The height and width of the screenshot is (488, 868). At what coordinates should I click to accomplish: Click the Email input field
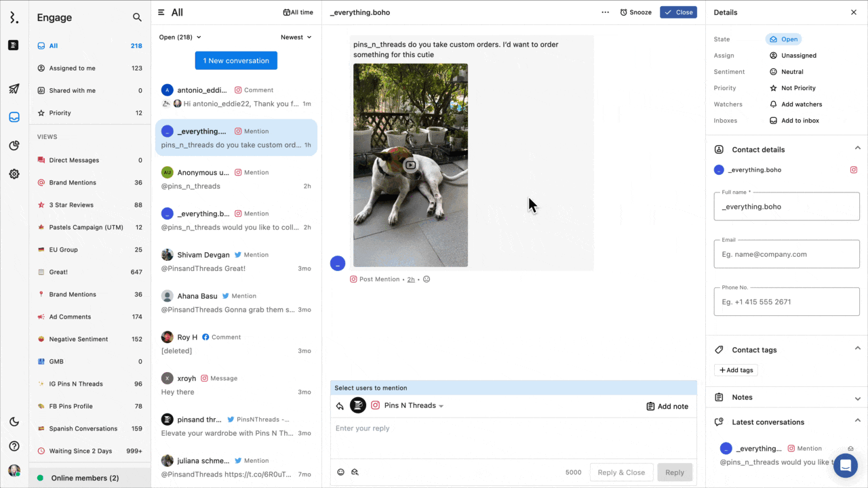click(x=787, y=254)
